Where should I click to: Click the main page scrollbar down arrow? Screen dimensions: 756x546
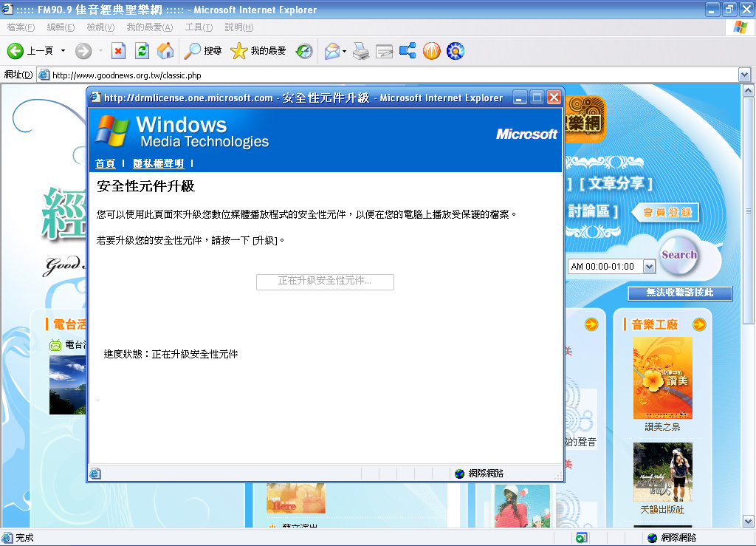[x=749, y=522]
